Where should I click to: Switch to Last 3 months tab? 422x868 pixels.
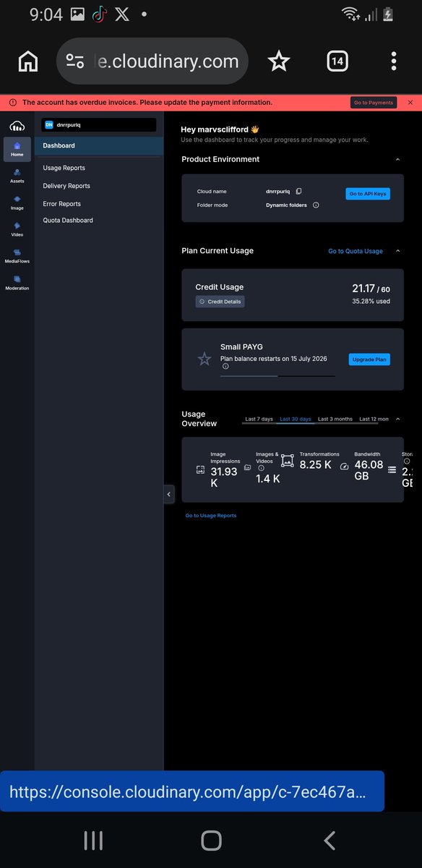pyautogui.click(x=335, y=419)
